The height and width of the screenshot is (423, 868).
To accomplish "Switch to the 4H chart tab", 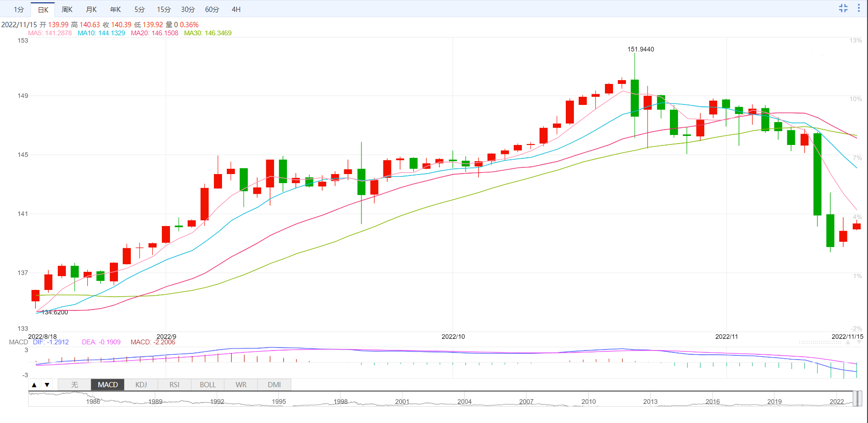I will click(x=236, y=10).
